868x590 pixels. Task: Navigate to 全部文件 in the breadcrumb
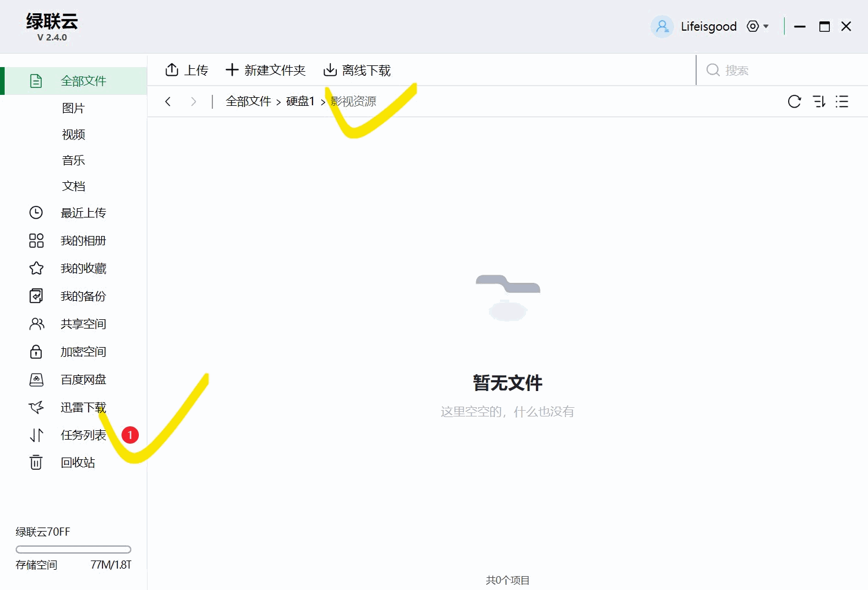(248, 101)
